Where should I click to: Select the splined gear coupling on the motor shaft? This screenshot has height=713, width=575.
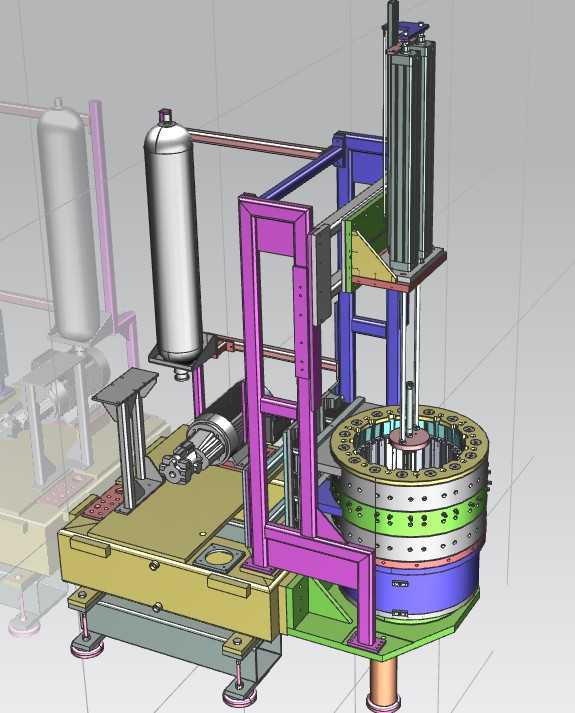(x=175, y=469)
